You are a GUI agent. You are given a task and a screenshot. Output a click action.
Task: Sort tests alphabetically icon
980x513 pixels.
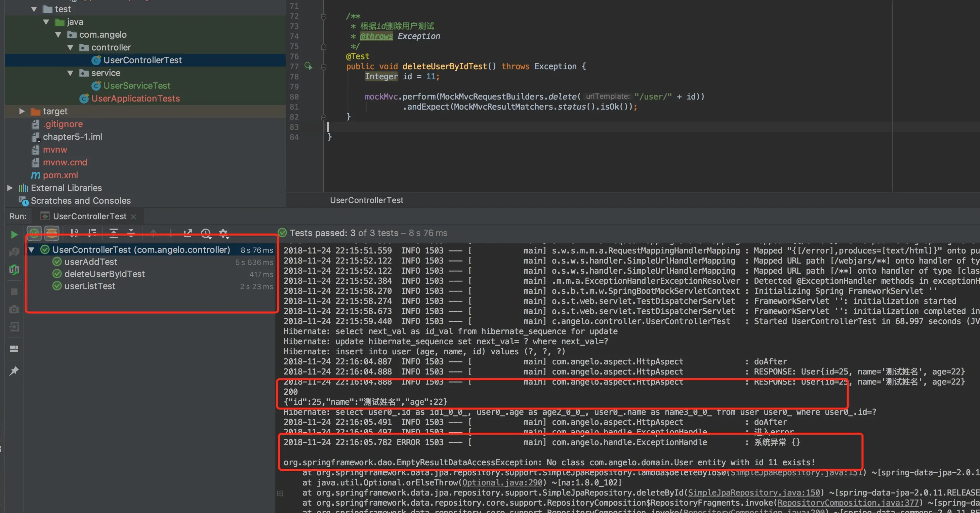(74, 233)
